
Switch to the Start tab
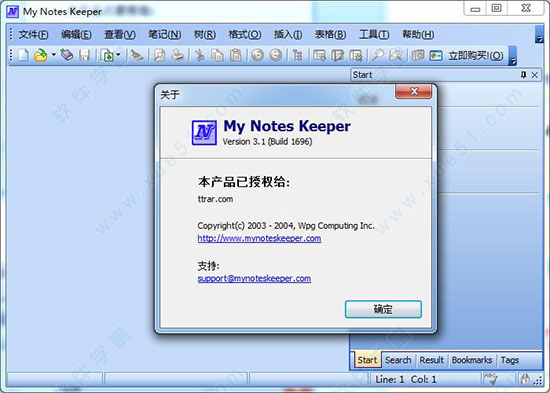(x=367, y=360)
